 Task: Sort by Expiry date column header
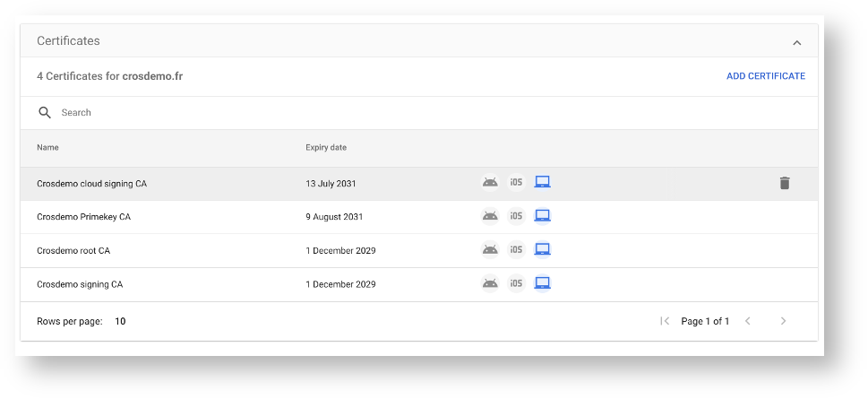(326, 148)
